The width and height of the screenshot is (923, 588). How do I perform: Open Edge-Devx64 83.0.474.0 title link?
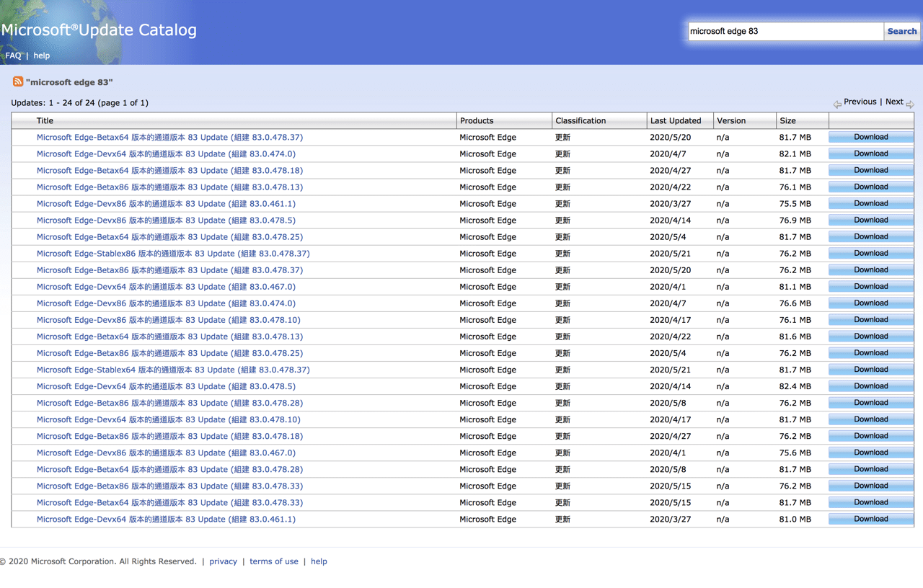[x=166, y=153]
